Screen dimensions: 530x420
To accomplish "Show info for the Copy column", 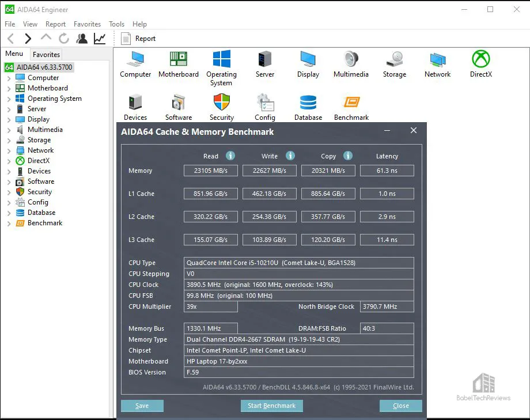I will point(348,156).
